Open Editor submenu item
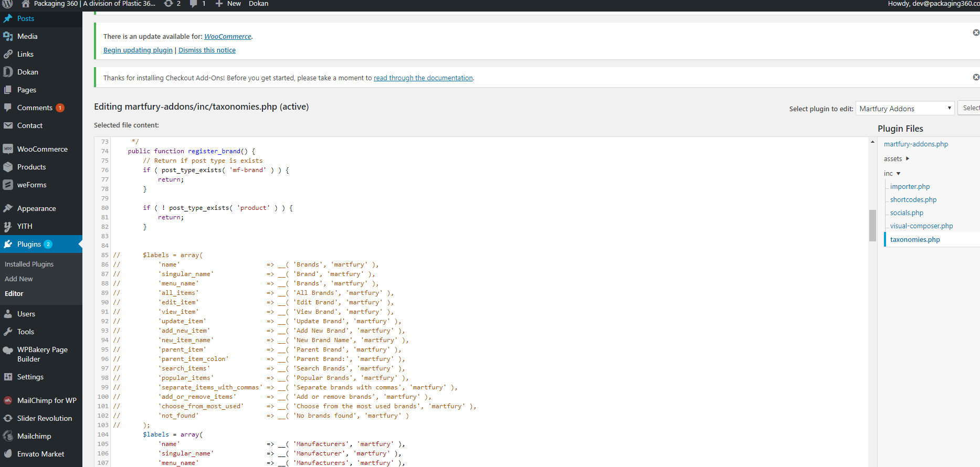The width and height of the screenshot is (980, 467). pos(14,293)
